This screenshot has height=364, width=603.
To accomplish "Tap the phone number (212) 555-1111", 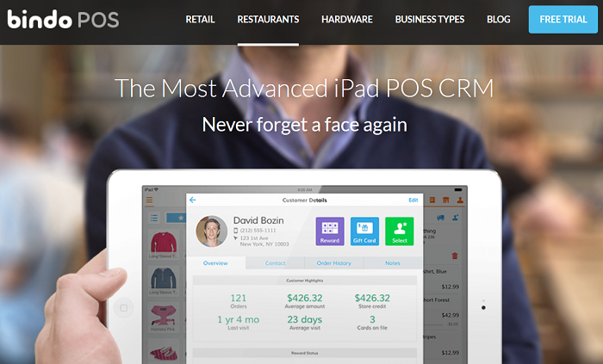I will coord(258,231).
